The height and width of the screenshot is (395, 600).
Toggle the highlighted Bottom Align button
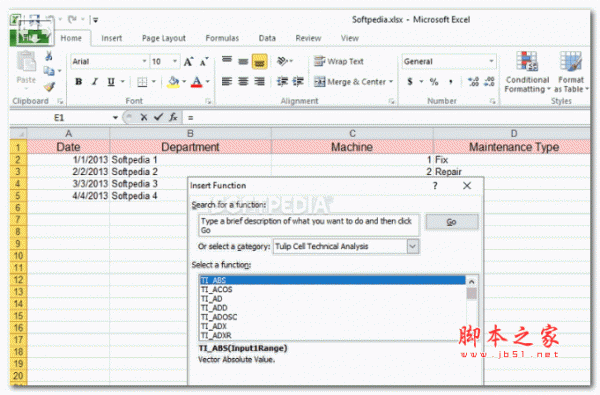click(x=259, y=61)
